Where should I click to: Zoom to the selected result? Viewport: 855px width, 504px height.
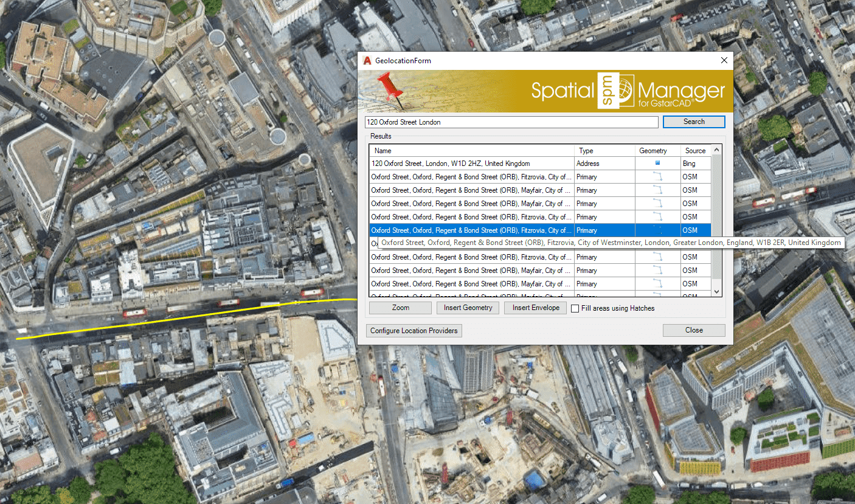[x=400, y=308]
